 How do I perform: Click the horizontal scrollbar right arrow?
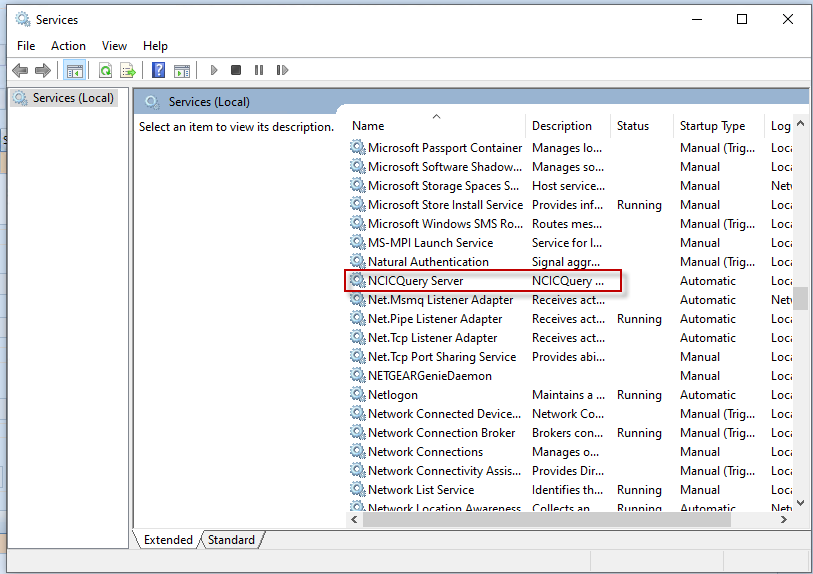783,520
